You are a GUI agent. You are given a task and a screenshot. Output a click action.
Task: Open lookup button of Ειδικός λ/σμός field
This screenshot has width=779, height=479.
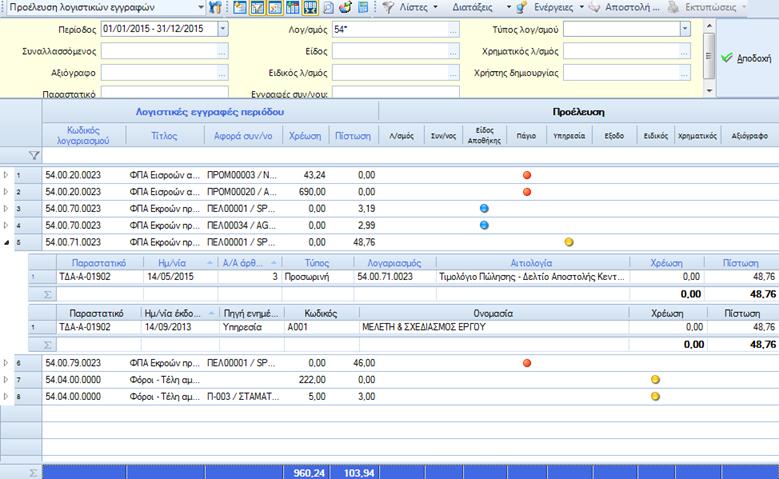(453, 73)
